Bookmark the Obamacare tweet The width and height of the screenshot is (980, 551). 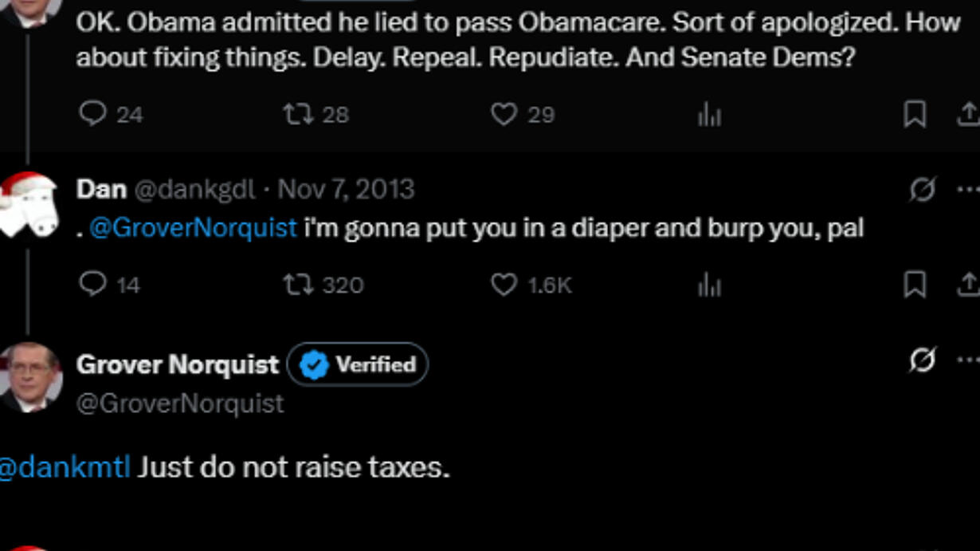[915, 115]
